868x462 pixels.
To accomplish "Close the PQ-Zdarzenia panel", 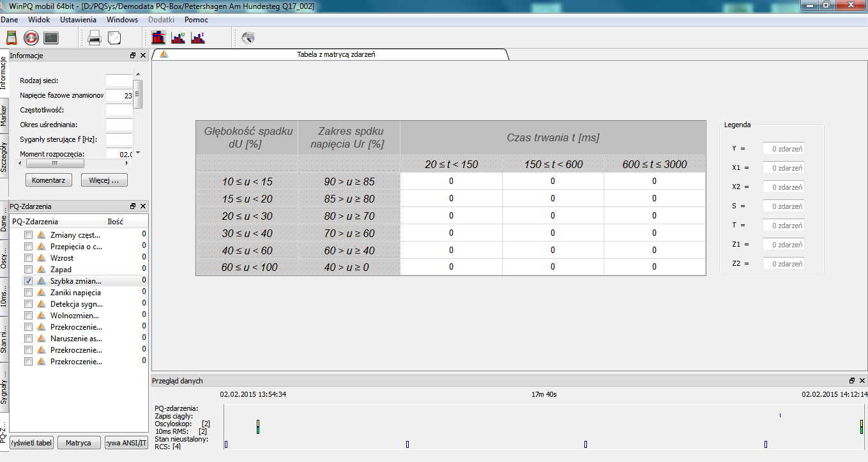I will tap(143, 206).
